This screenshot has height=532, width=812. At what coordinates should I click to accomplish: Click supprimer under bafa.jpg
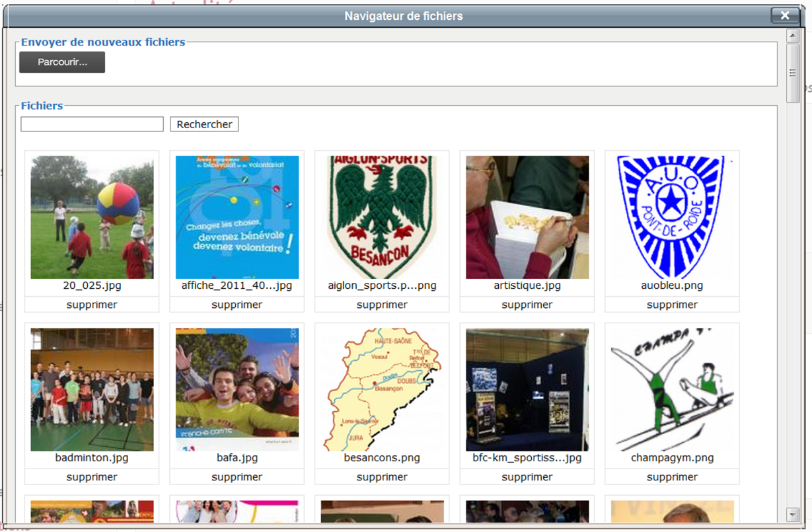click(237, 476)
